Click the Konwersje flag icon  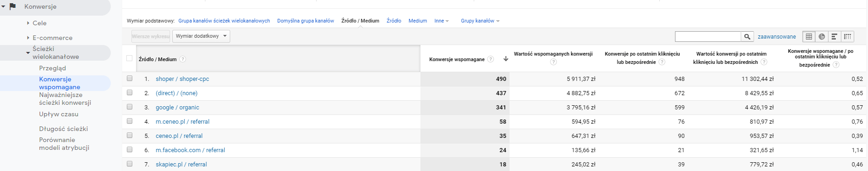pos(13,6)
